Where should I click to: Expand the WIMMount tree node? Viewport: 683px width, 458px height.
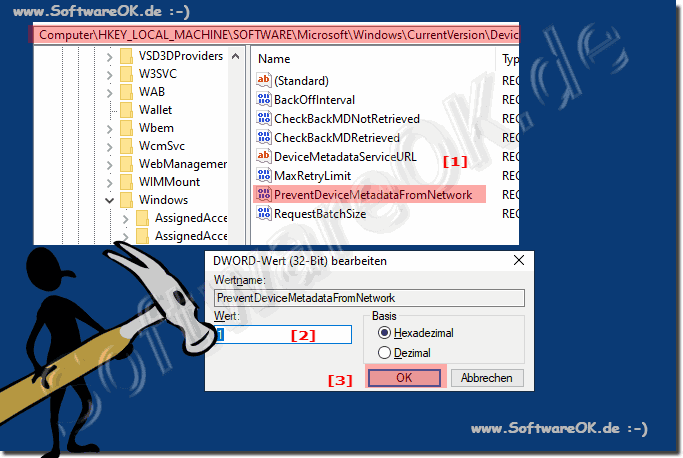click(109, 183)
